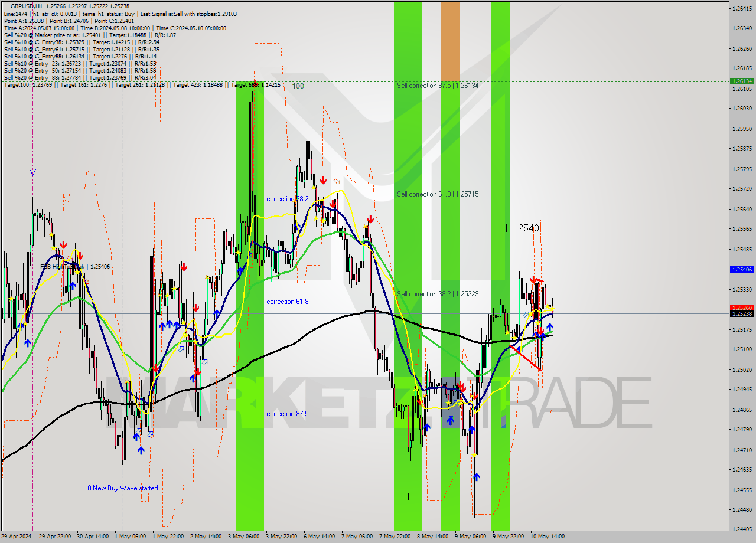756x543 pixels.
Task: Click the 1.26340 price axis label
Action: [x=743, y=28]
